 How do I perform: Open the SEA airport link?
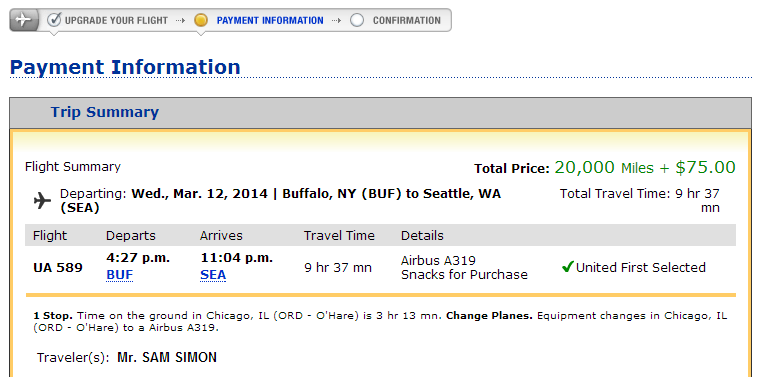click(x=213, y=275)
